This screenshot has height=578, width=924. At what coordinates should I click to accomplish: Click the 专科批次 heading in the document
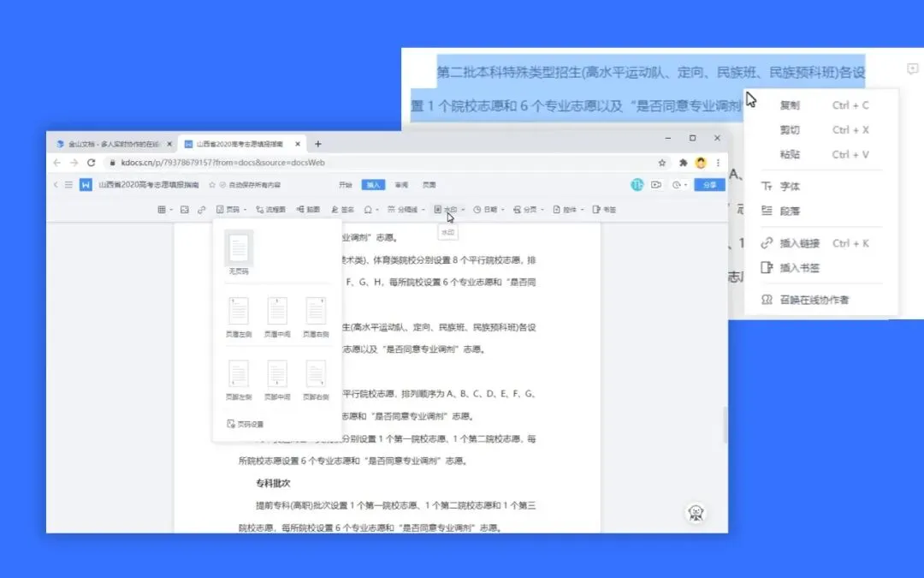[x=273, y=483]
